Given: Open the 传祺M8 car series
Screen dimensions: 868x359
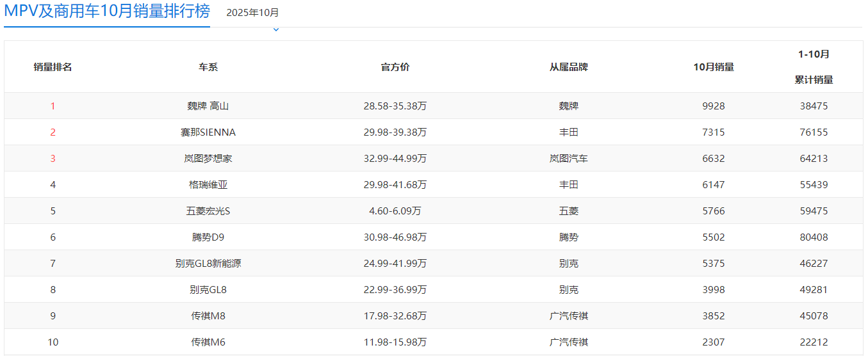Looking at the screenshot, I should click(208, 316).
